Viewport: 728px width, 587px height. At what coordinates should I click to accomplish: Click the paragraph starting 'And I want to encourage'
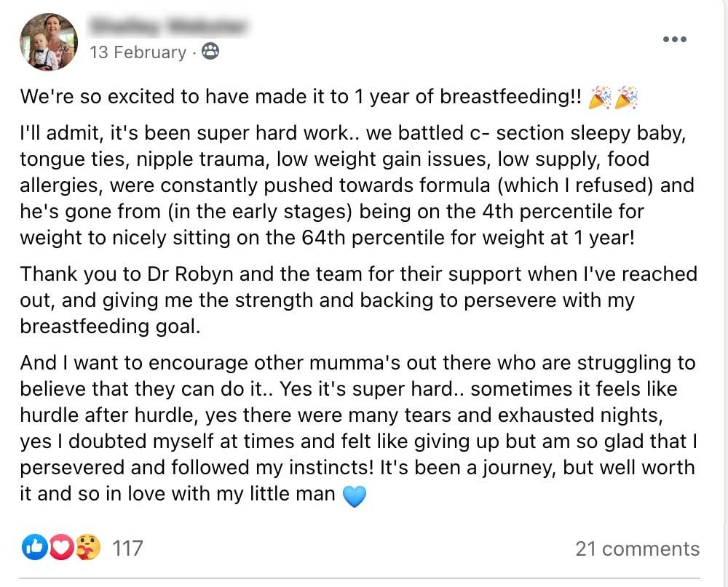point(357,428)
